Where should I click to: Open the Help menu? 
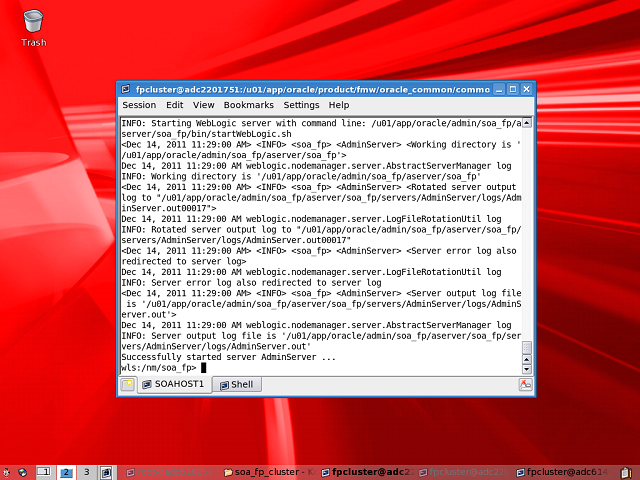click(339, 105)
